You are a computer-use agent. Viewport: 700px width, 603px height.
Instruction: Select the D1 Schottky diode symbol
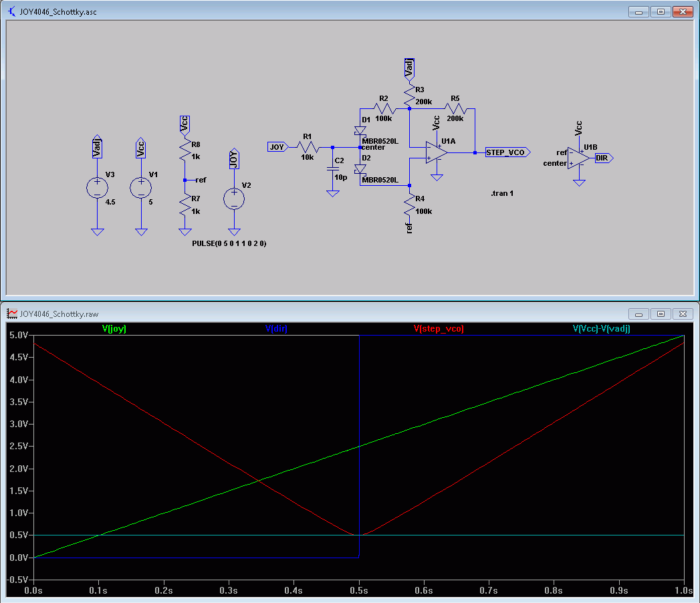pos(360,132)
